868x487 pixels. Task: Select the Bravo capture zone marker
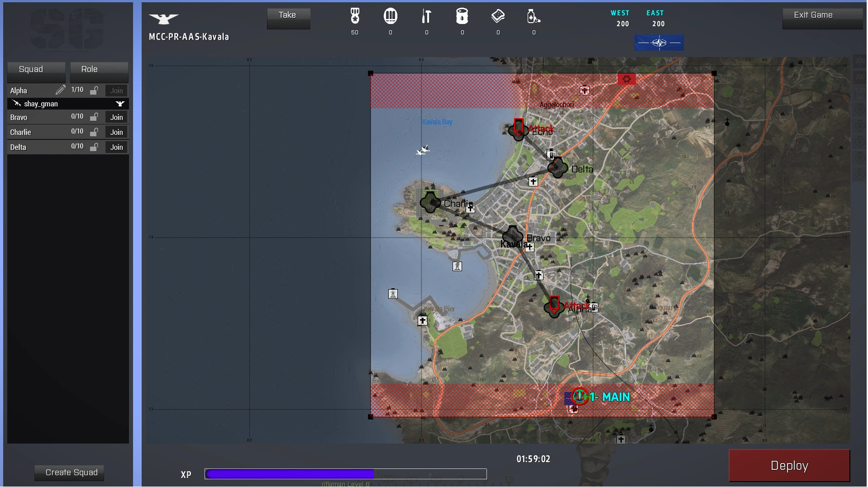(513, 235)
